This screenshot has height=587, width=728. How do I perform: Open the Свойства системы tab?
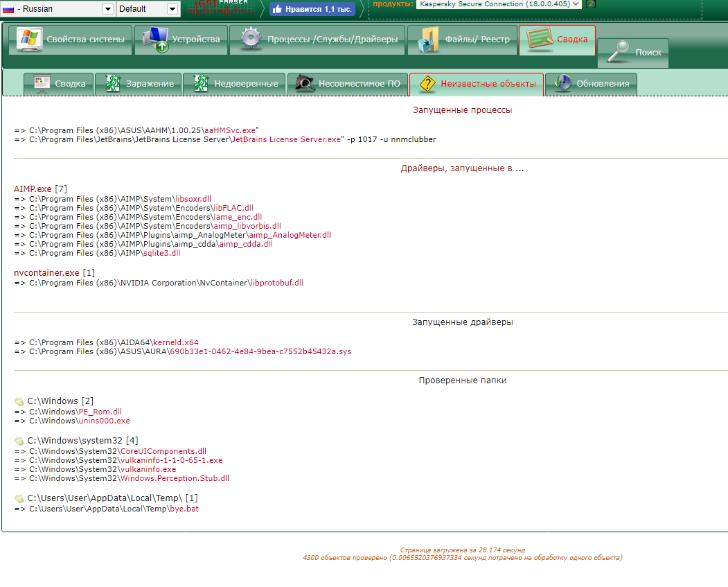coord(70,40)
